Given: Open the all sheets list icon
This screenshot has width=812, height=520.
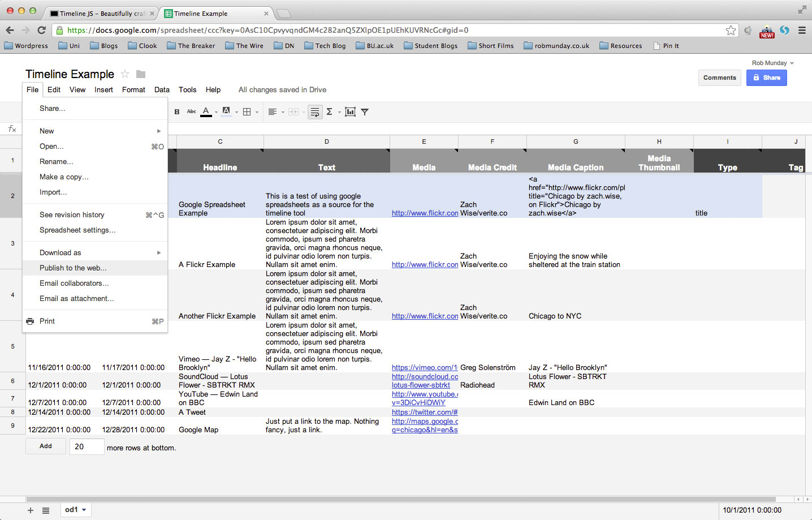Looking at the screenshot, I should click(46, 510).
